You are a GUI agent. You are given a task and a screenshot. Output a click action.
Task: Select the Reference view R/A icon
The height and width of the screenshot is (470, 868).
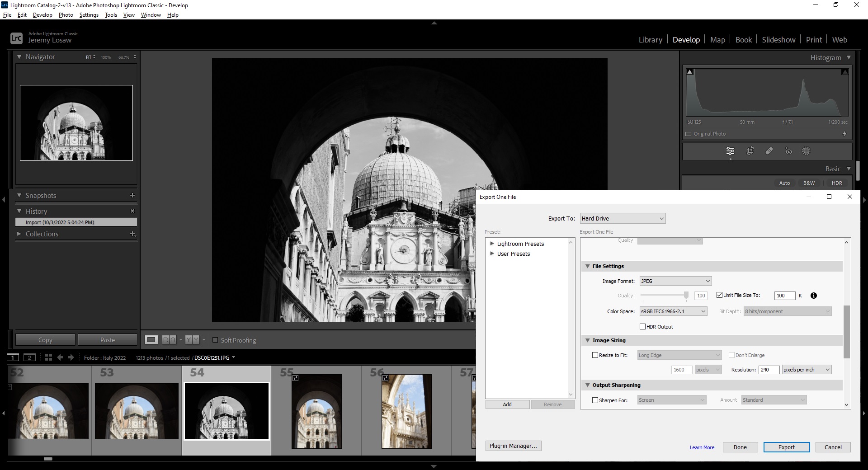tap(169, 340)
